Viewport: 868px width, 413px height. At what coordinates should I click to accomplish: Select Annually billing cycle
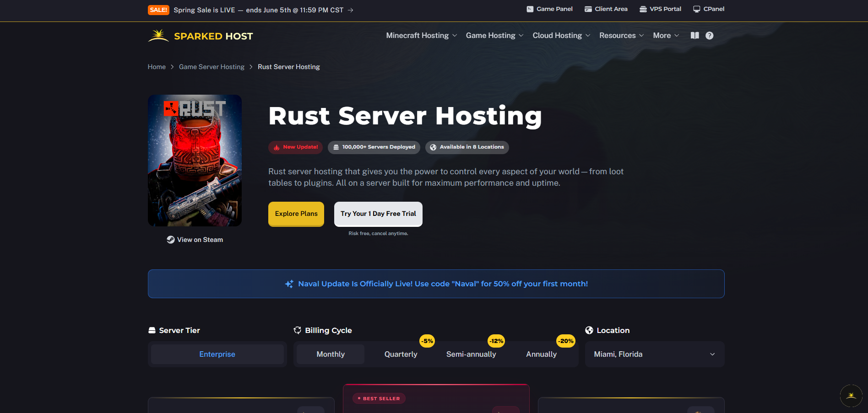(x=542, y=354)
